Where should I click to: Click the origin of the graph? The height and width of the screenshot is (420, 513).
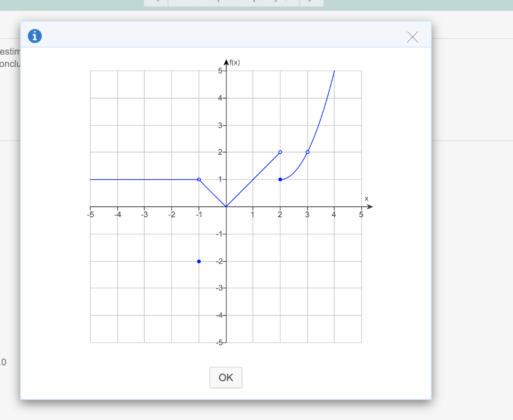[x=226, y=206]
